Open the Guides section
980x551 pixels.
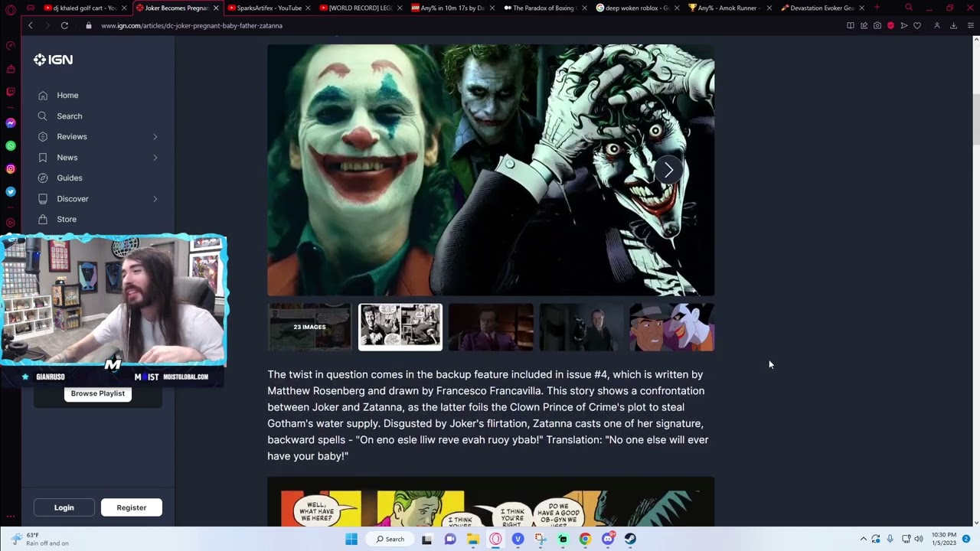pos(69,178)
